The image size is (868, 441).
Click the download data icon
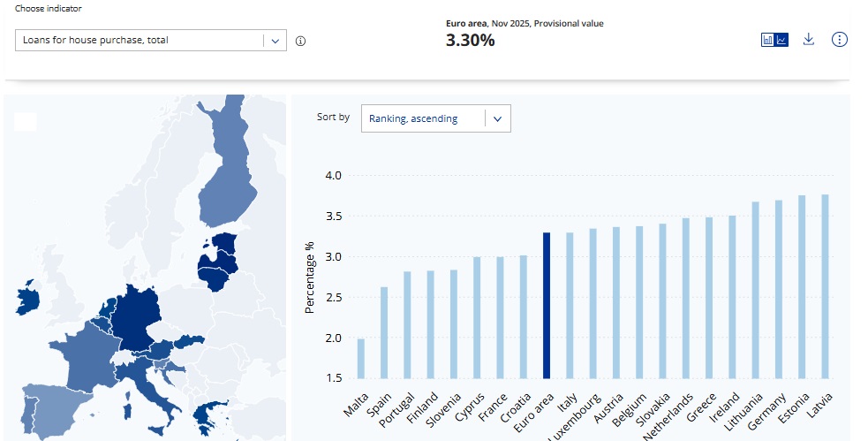[808, 40]
